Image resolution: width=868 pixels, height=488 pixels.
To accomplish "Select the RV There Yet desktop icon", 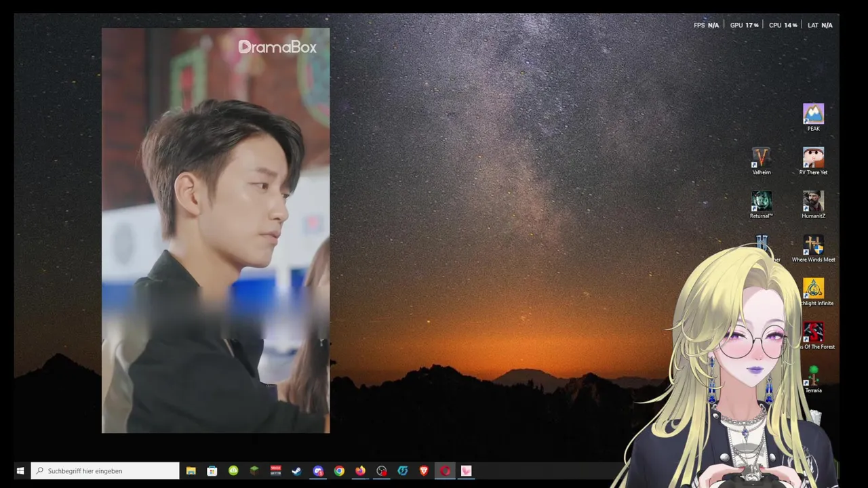I will tap(813, 161).
